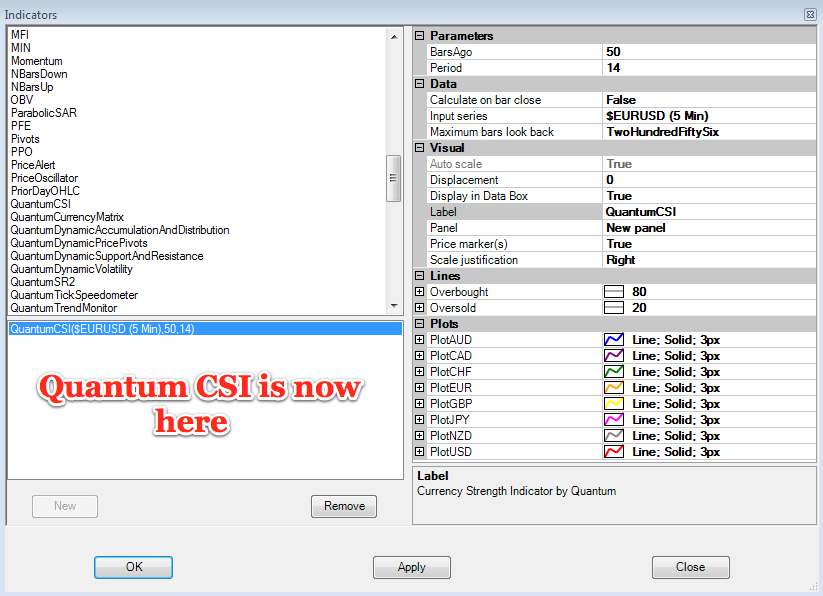Change Scale justification value Right

click(709, 260)
